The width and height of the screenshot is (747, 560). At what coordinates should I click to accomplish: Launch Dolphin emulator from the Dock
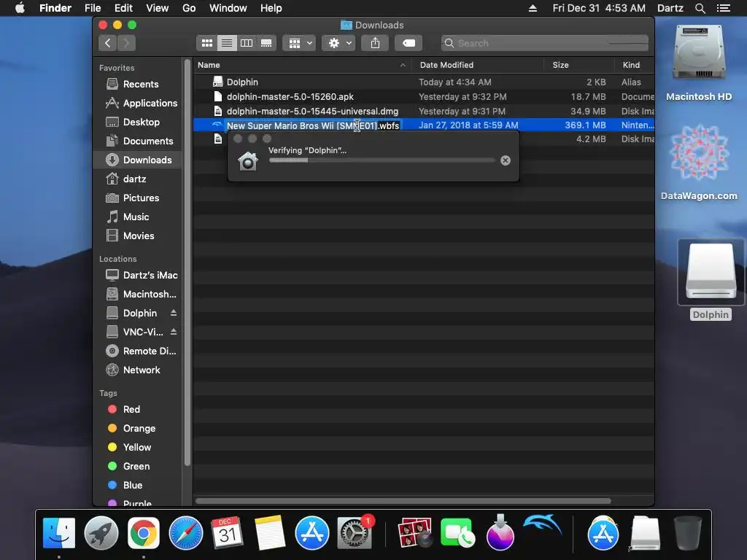coord(542,526)
